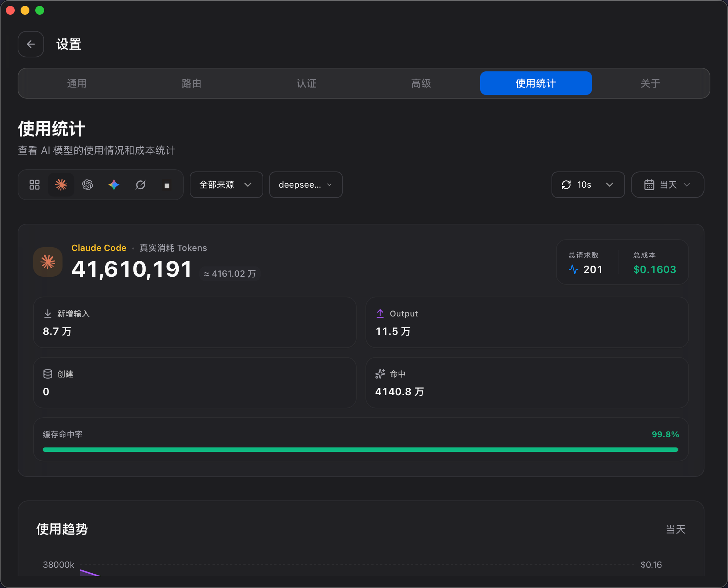Click the 设置 page title
The height and width of the screenshot is (588, 728).
pyautogui.click(x=69, y=44)
